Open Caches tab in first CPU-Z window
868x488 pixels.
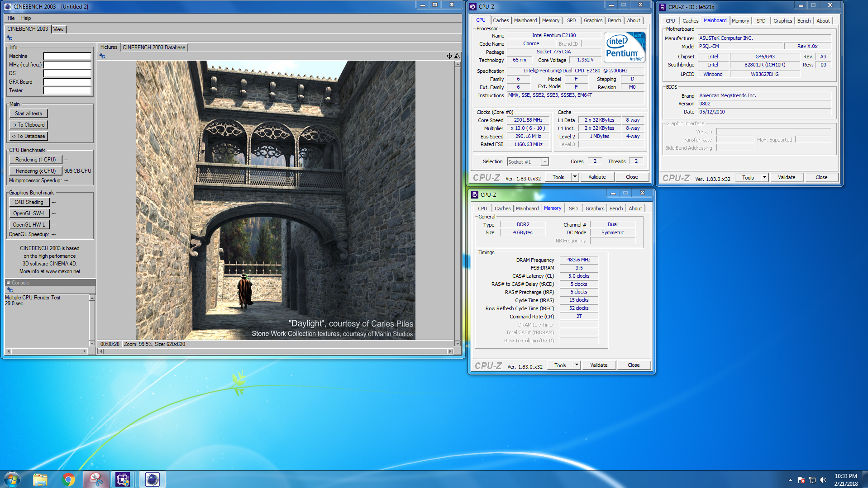[501, 20]
